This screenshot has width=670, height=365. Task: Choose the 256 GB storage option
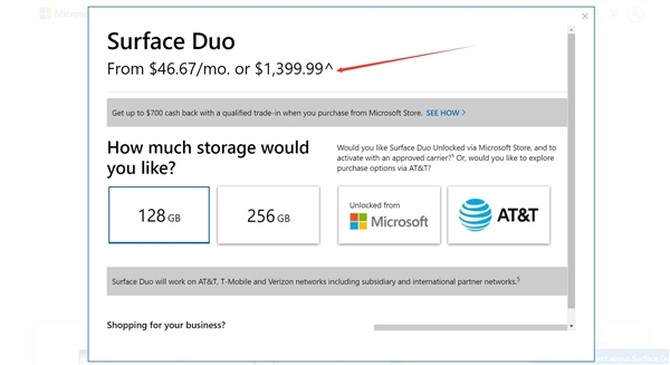268,215
